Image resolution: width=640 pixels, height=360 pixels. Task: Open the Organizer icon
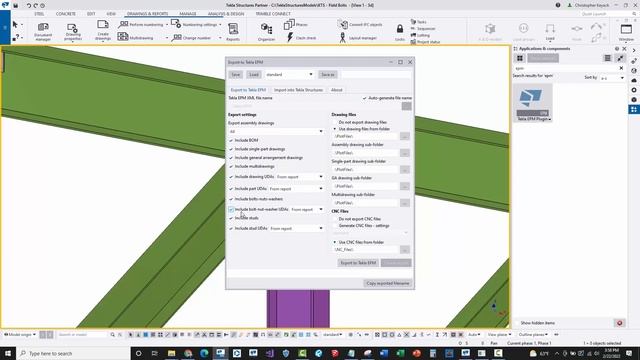click(267, 29)
